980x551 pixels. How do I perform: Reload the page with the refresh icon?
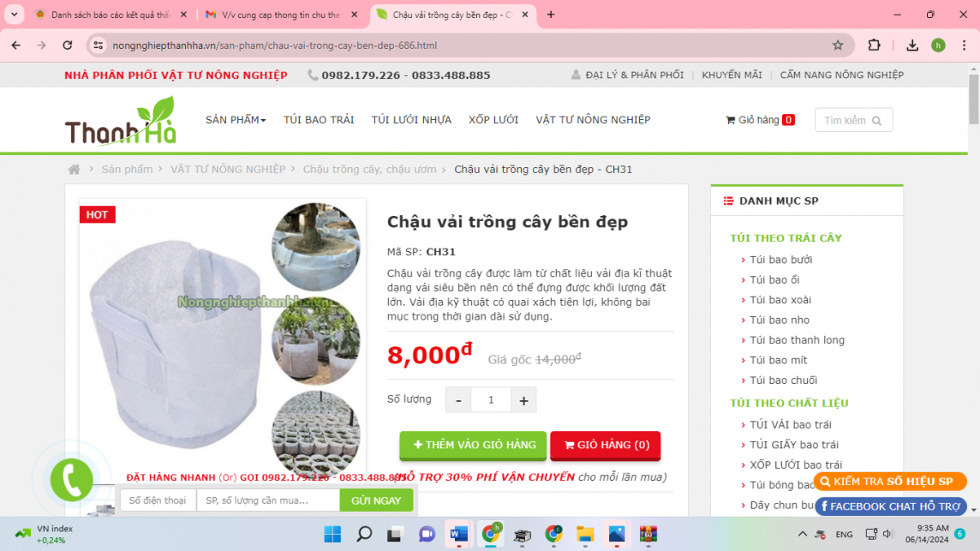click(x=68, y=45)
